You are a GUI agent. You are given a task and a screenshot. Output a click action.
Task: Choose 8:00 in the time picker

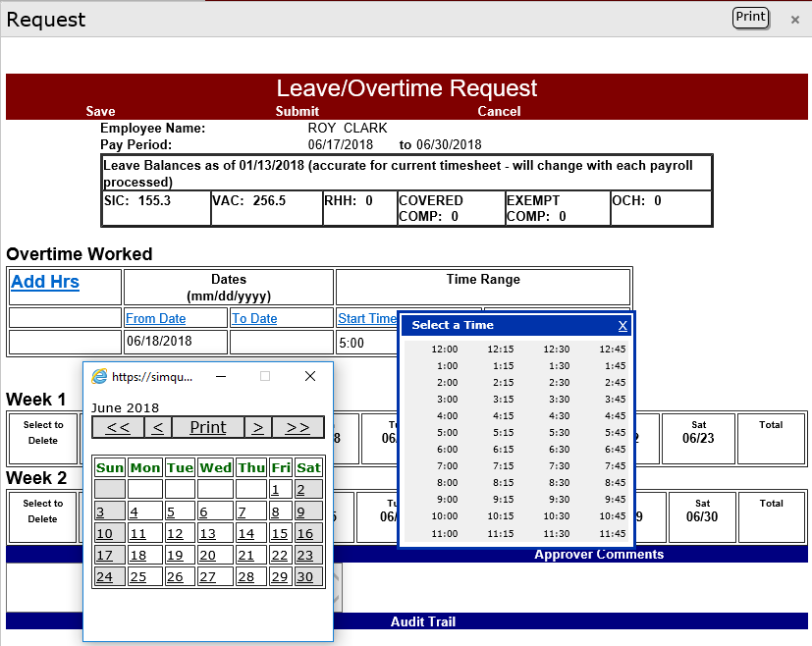tap(448, 482)
